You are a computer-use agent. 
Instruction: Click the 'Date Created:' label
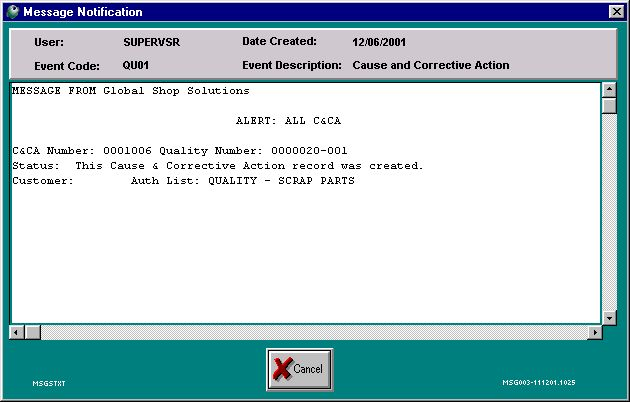[x=279, y=41]
